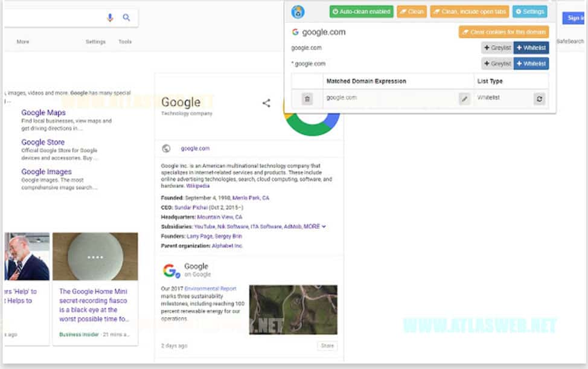Screen dimensions: 588x369
Task: Open the Larry Page link
Action: 199,236
